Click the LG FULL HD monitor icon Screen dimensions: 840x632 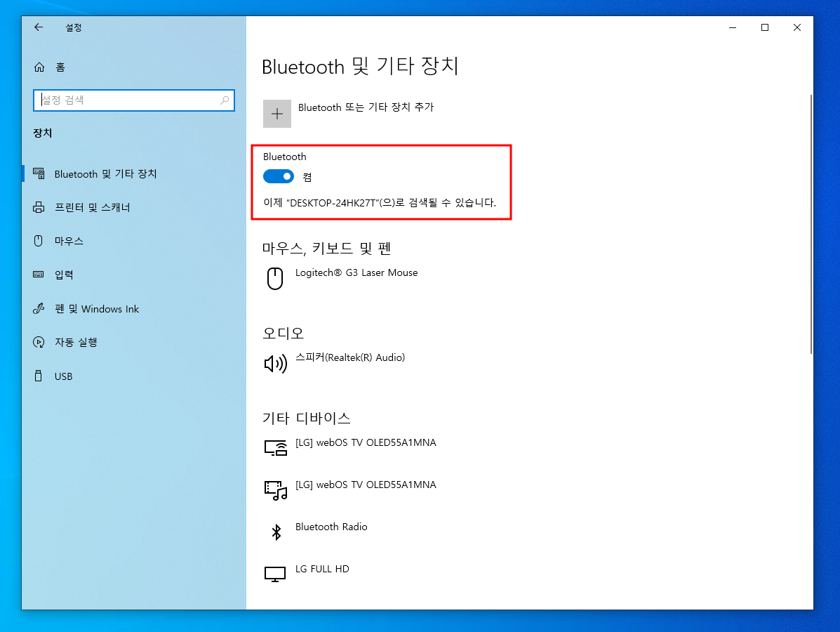275,574
